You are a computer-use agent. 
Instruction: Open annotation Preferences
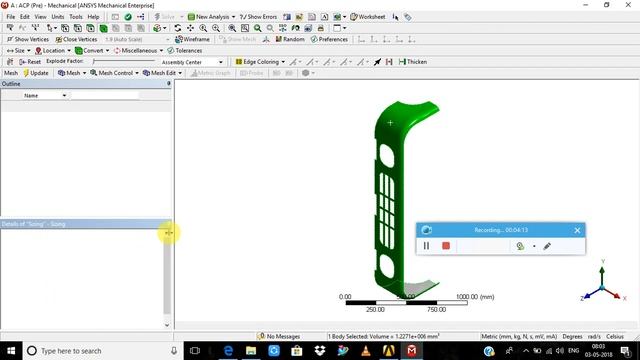pyautogui.click(x=329, y=39)
